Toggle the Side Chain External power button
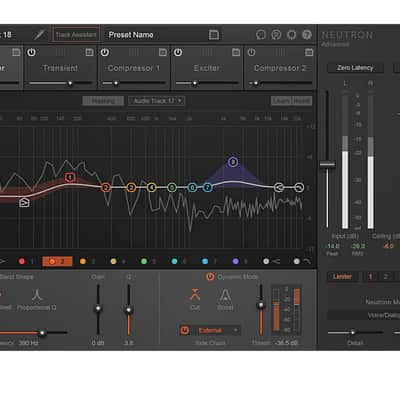 (x=184, y=330)
